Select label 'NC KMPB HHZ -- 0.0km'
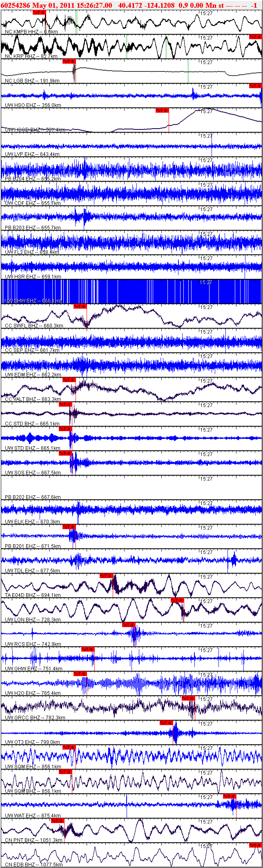The image size is (263, 868). pyautogui.click(x=31, y=31)
